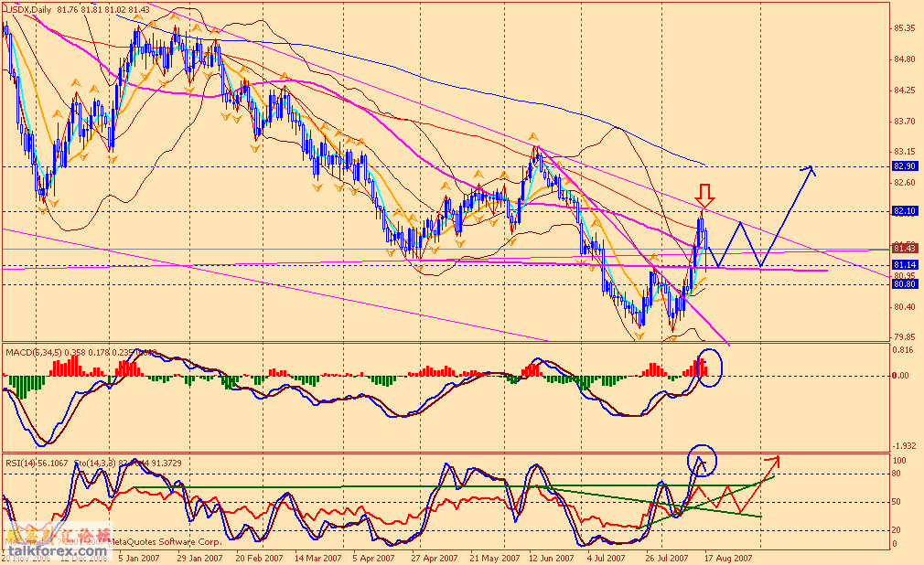This screenshot has width=924, height=565.
Task: Select the 20 value on RSI scale
Action: tap(897, 530)
